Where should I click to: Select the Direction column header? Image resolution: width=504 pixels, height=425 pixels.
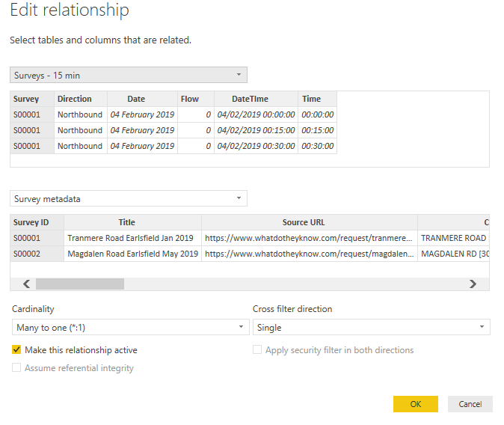pos(80,99)
